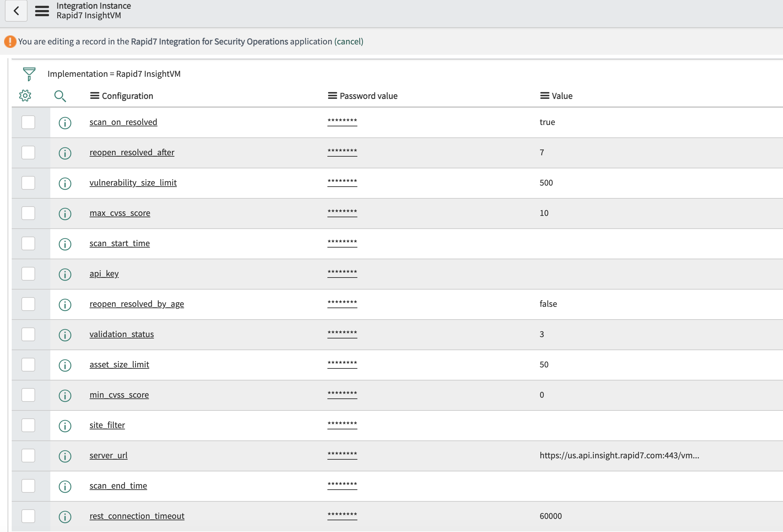The image size is (783, 532).
Task: Preview reopen_resolved_by_age record info icon
Action: point(65,304)
